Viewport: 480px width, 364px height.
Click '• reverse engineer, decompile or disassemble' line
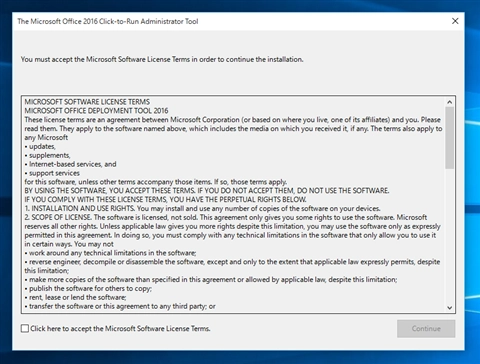tap(232, 262)
